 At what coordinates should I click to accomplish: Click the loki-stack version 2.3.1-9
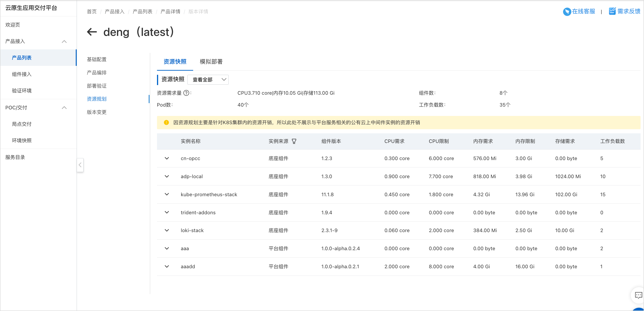coord(329,230)
